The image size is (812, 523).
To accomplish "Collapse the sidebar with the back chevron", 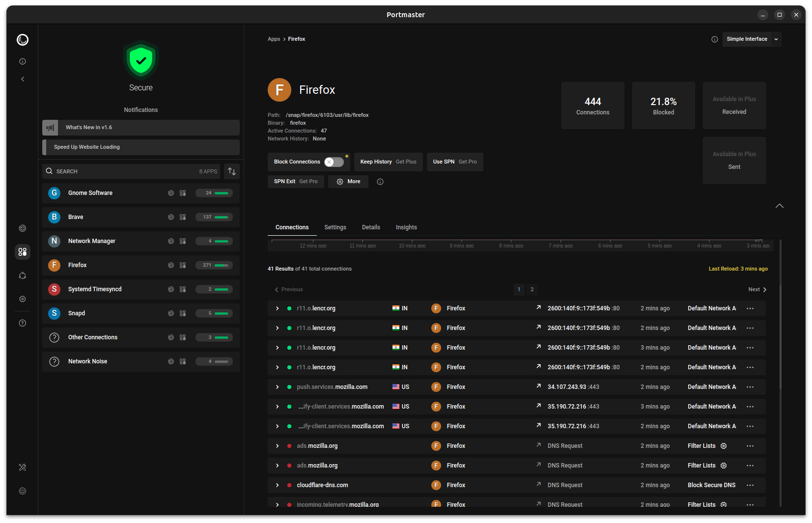I will (23, 79).
